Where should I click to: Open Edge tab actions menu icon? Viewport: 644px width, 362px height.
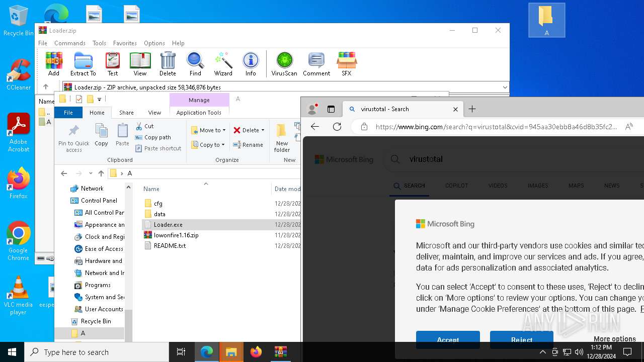(331, 109)
